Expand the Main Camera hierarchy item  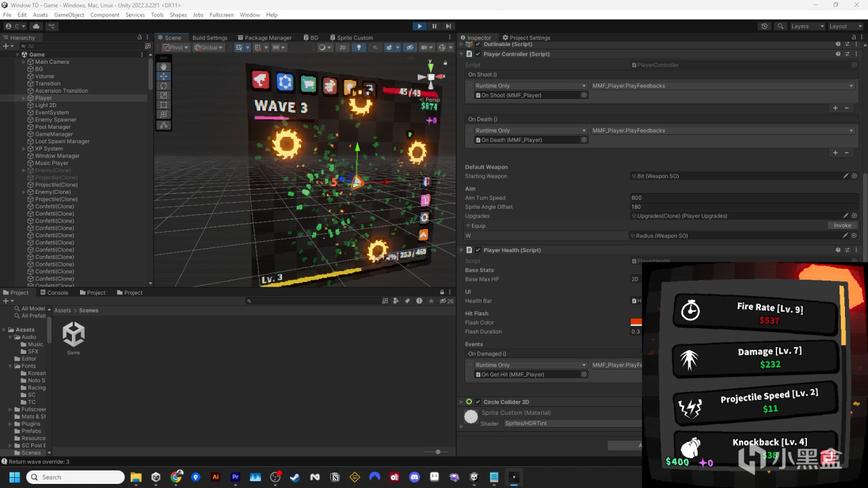click(24, 62)
